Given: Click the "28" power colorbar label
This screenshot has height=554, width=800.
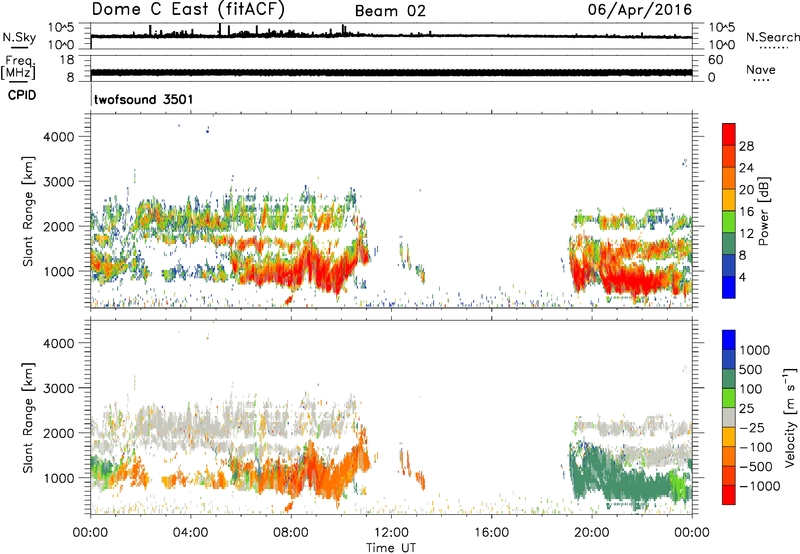Looking at the screenshot, I should (x=746, y=146).
